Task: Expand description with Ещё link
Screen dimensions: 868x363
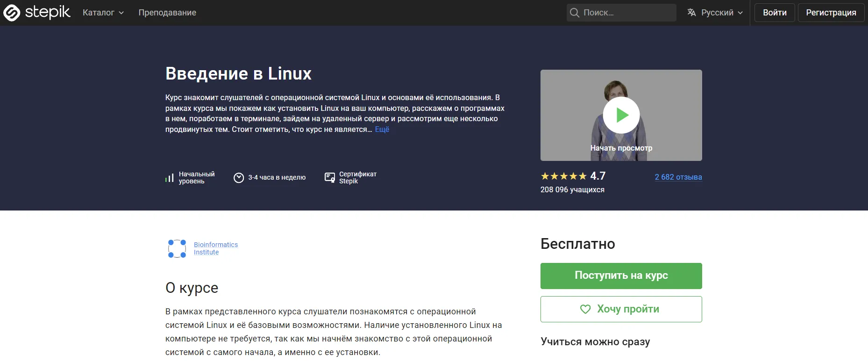Action: click(382, 130)
